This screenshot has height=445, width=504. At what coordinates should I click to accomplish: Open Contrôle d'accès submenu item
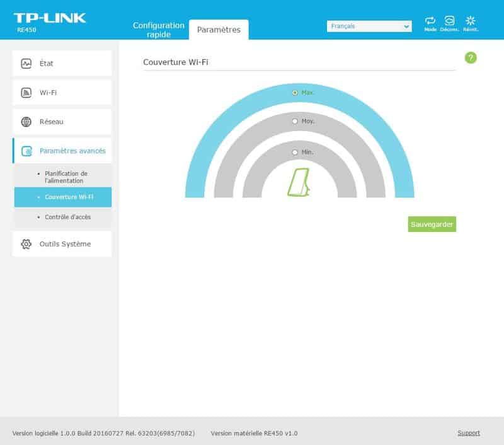pyautogui.click(x=67, y=217)
